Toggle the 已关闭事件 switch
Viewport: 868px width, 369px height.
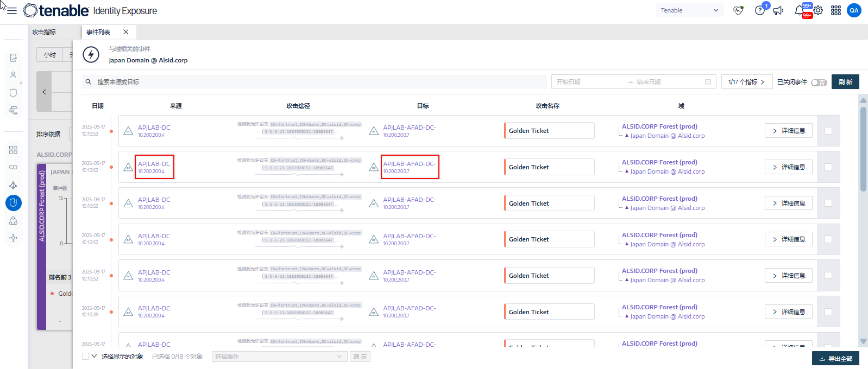[818, 82]
